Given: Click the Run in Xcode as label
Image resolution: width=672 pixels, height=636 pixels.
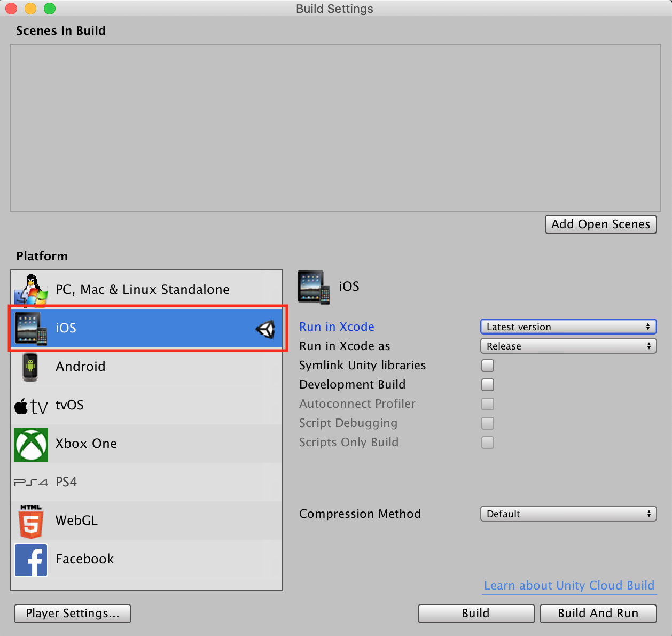Looking at the screenshot, I should point(345,346).
